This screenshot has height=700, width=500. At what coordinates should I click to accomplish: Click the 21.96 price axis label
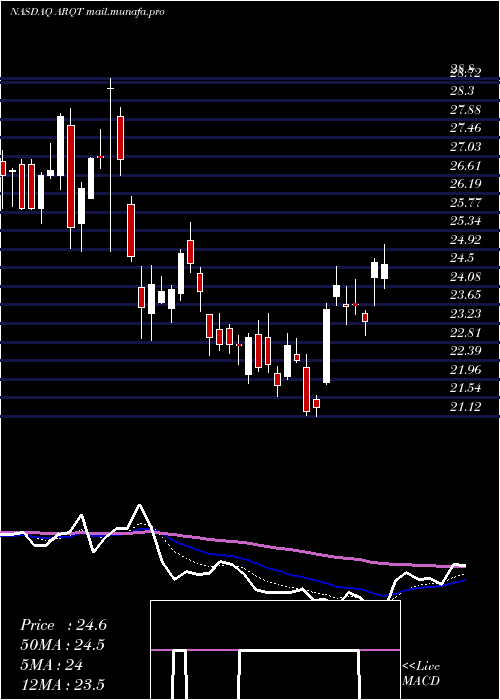(x=465, y=370)
